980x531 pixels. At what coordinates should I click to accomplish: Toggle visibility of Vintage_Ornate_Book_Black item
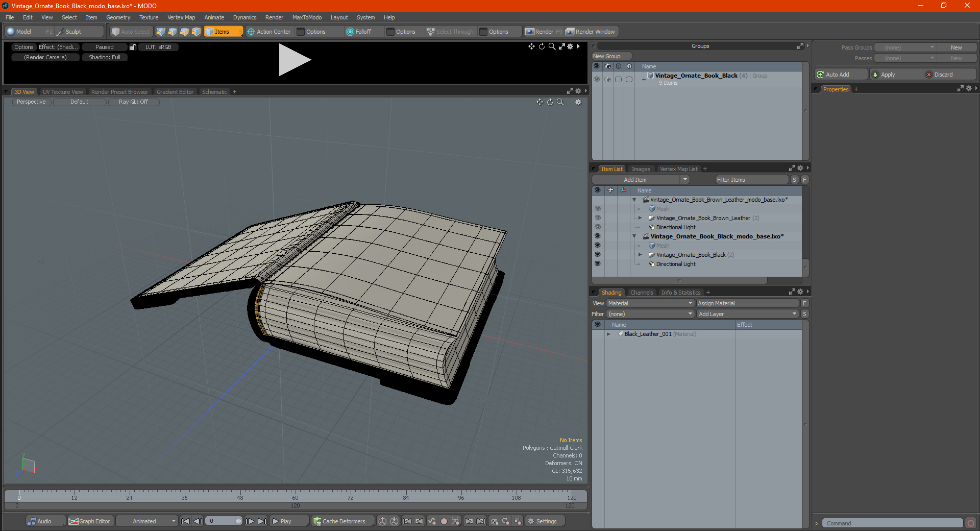tap(598, 255)
